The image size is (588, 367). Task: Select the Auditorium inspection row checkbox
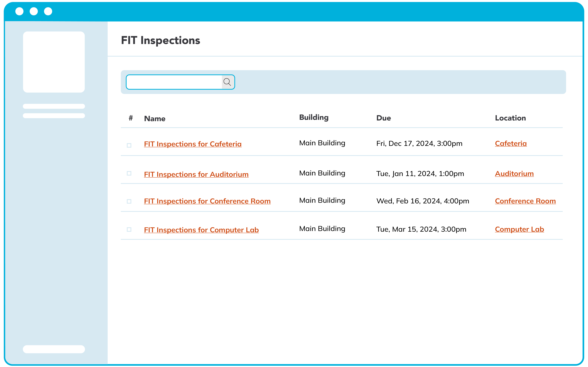[129, 173]
